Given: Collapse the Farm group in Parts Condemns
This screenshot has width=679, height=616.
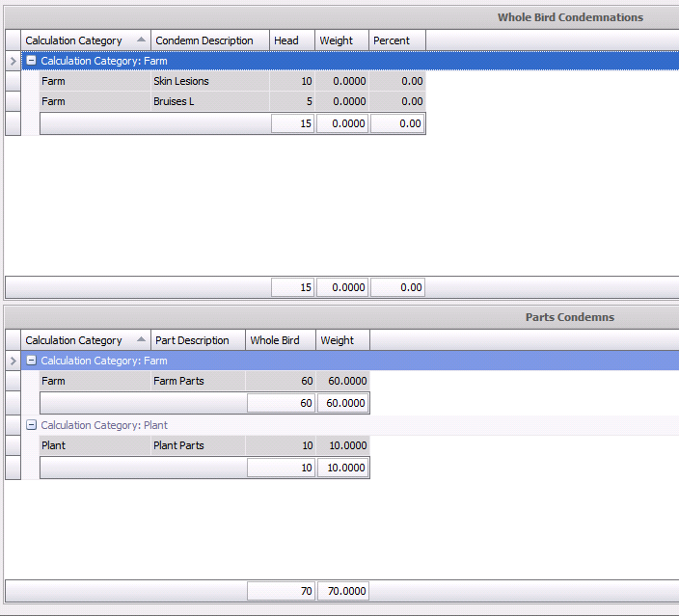Looking at the screenshot, I should pyautogui.click(x=32, y=362).
